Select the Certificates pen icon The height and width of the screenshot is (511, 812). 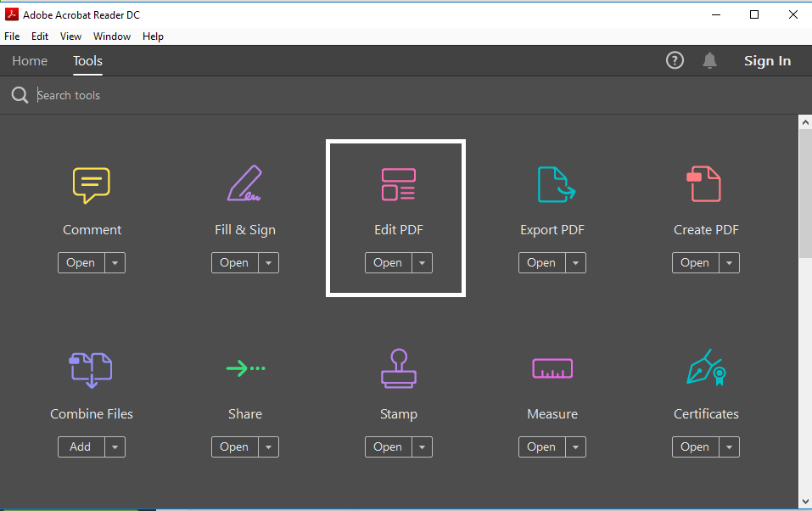click(x=706, y=368)
